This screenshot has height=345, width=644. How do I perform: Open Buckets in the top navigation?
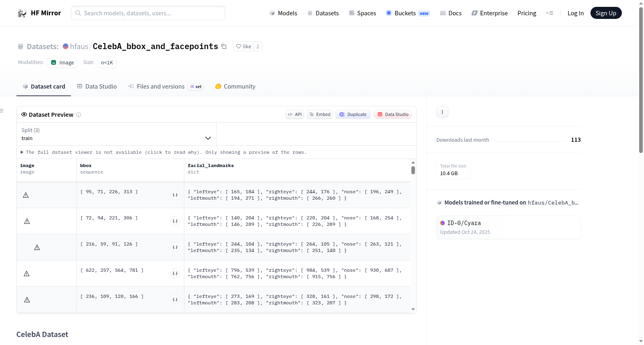(408, 13)
